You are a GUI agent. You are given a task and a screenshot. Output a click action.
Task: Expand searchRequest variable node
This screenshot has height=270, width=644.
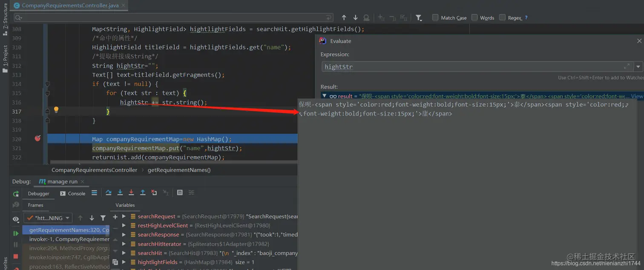[x=124, y=216]
